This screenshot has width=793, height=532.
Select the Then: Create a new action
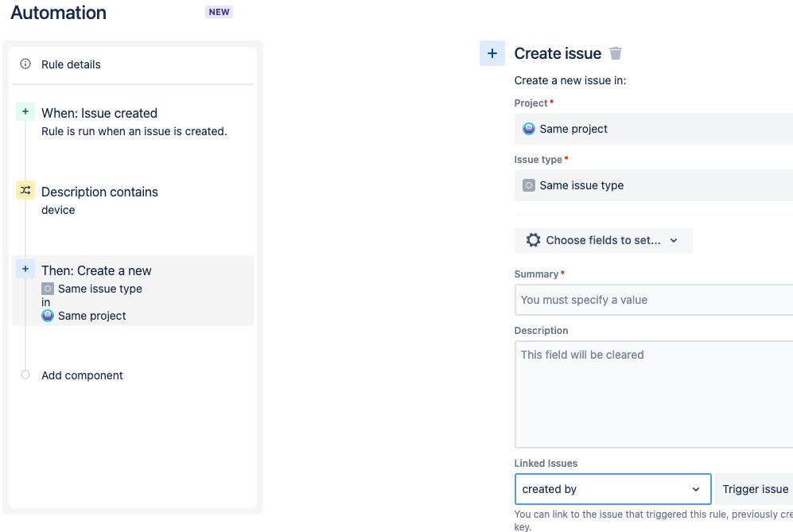click(133, 291)
